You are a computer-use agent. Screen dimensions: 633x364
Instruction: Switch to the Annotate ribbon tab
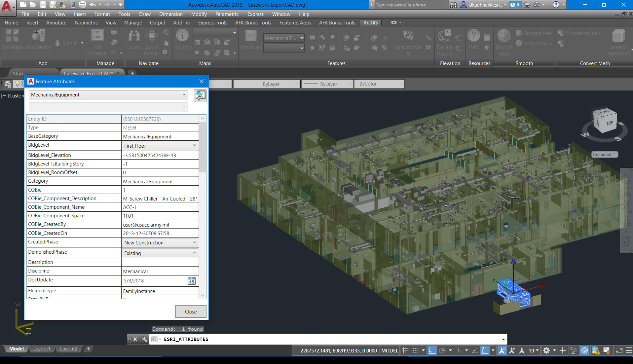pos(56,22)
